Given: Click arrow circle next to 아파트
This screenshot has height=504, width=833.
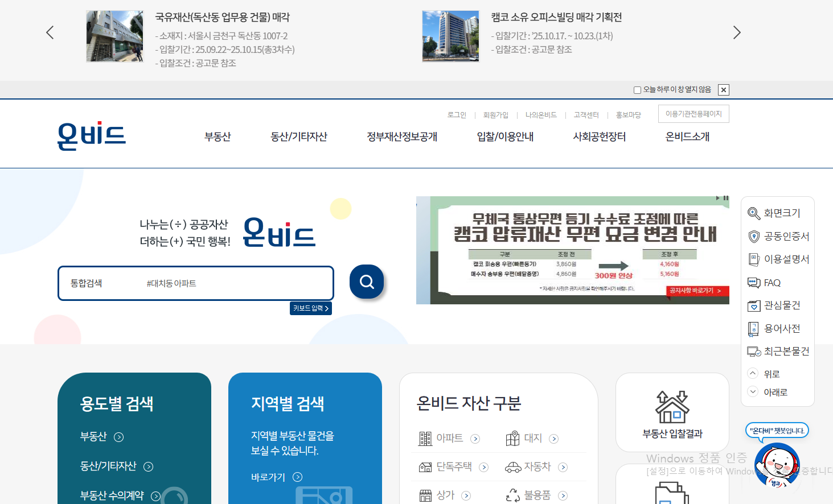Looking at the screenshot, I should [475, 439].
